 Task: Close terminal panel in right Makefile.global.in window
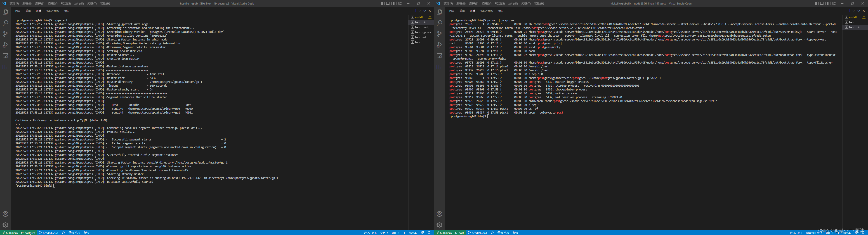864,11
